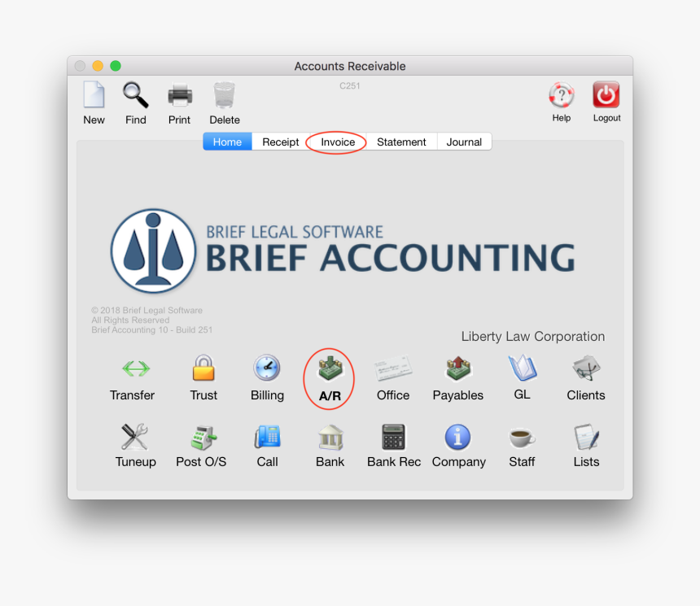This screenshot has width=700, height=606.
Task: Open the Journal tab
Action: pos(464,142)
